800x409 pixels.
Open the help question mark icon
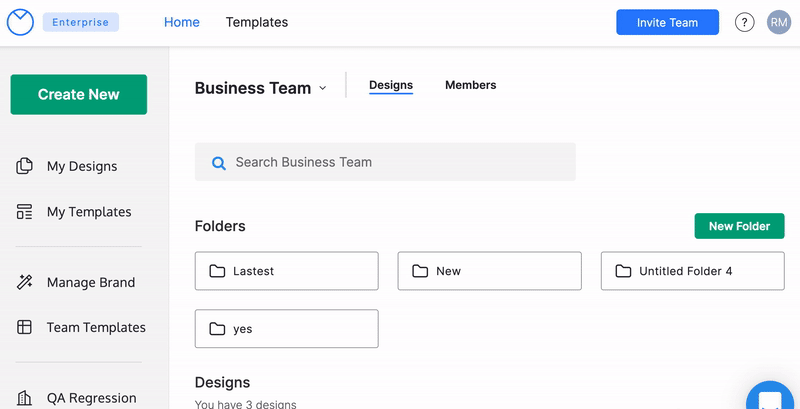pos(744,23)
